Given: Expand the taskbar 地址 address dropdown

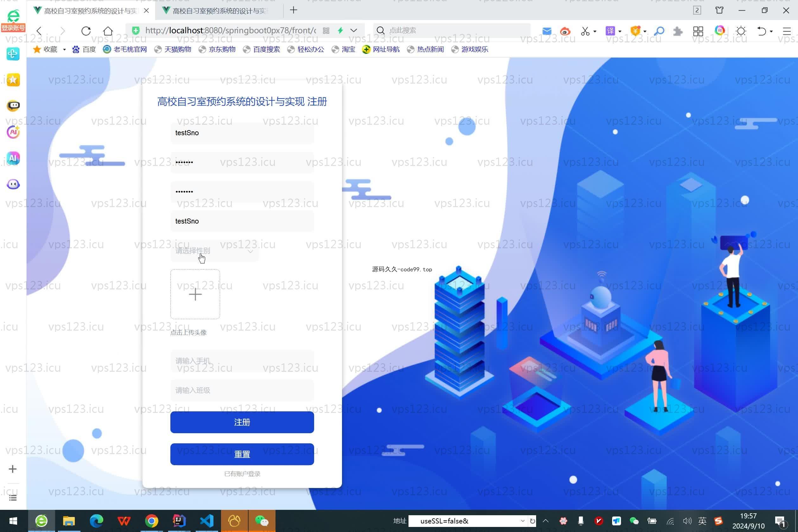Looking at the screenshot, I should [x=522, y=521].
